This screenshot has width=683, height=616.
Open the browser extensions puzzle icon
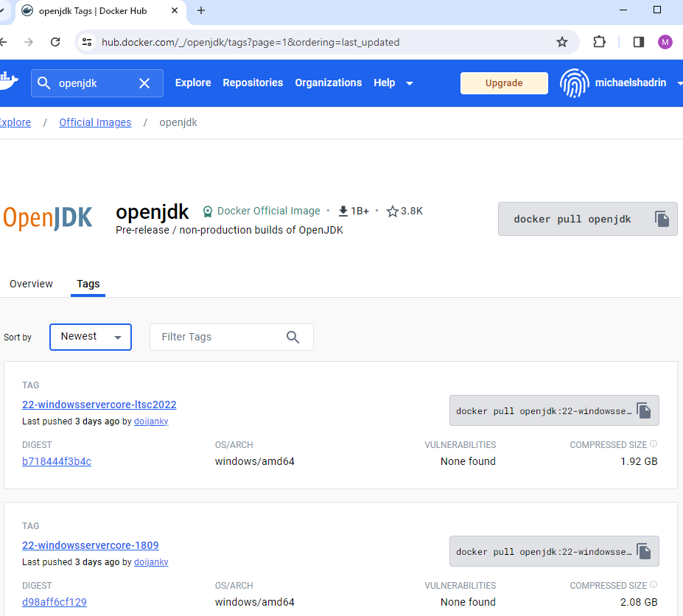[599, 42]
